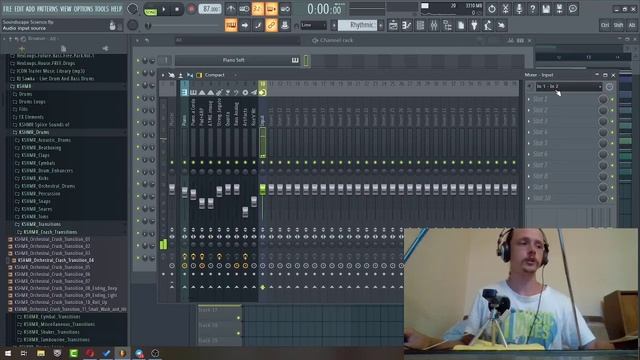This screenshot has height=360, width=640.
Task: Click the speech bubble news icon
Action: click(x=573, y=9)
